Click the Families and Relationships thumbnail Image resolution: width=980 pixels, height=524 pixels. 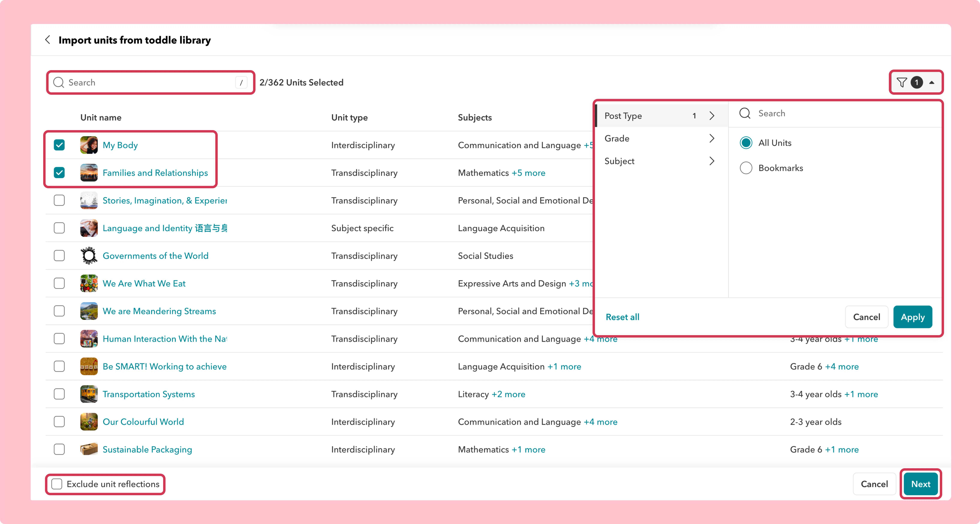coord(89,173)
